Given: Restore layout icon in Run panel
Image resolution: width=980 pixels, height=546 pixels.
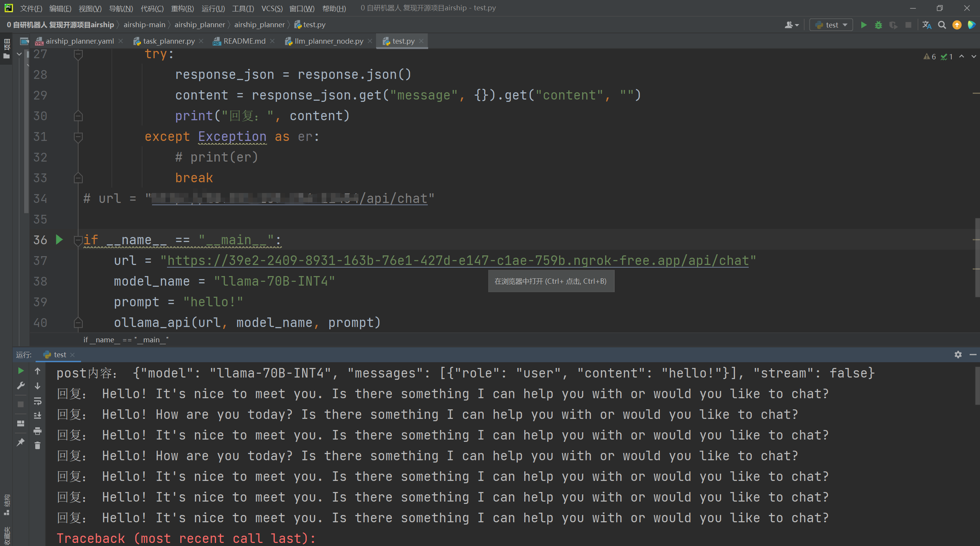Looking at the screenshot, I should 21,423.
